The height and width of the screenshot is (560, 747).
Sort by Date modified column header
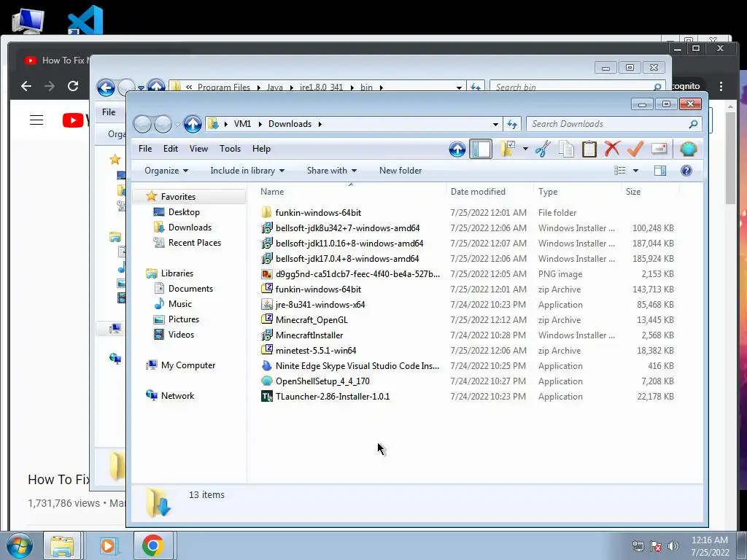coord(490,192)
